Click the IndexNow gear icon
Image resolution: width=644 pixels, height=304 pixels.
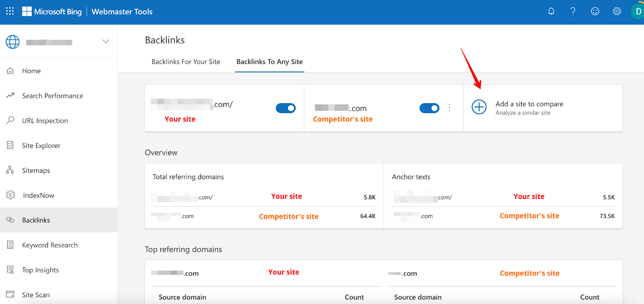10,195
